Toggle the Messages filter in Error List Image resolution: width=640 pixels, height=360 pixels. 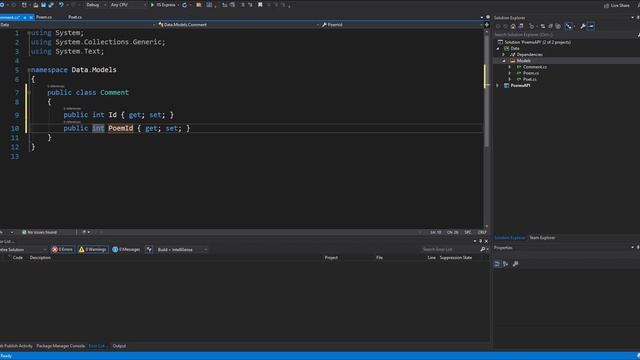click(x=126, y=249)
